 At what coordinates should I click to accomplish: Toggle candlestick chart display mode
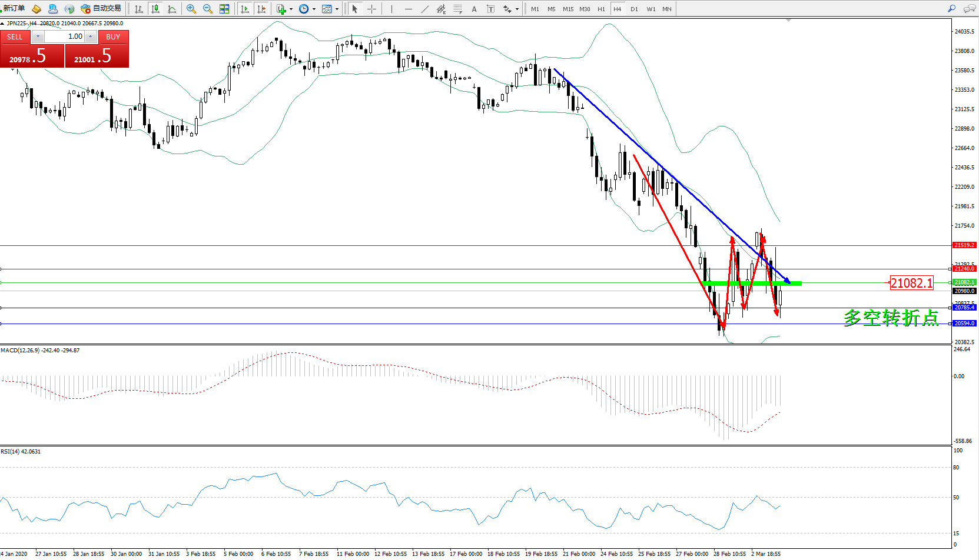click(x=155, y=9)
